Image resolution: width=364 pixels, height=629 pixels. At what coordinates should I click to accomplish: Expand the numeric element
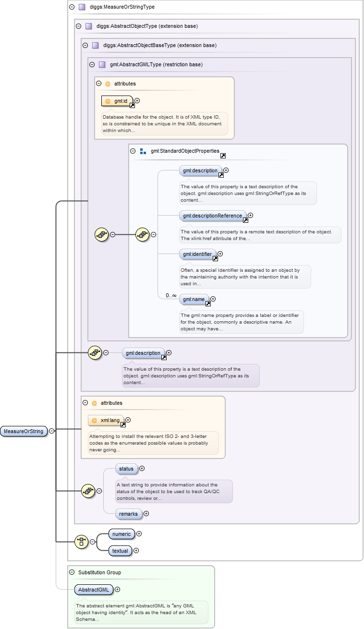pos(139,533)
